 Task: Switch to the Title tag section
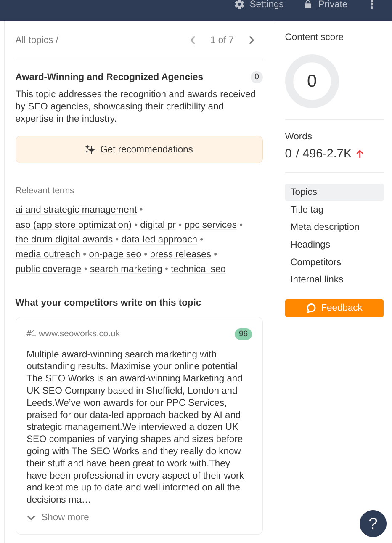(x=307, y=209)
